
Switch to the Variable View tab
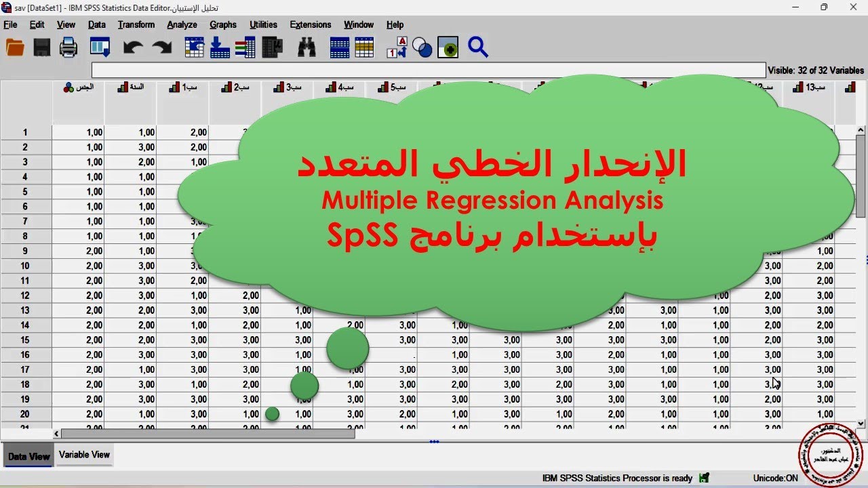click(x=84, y=455)
